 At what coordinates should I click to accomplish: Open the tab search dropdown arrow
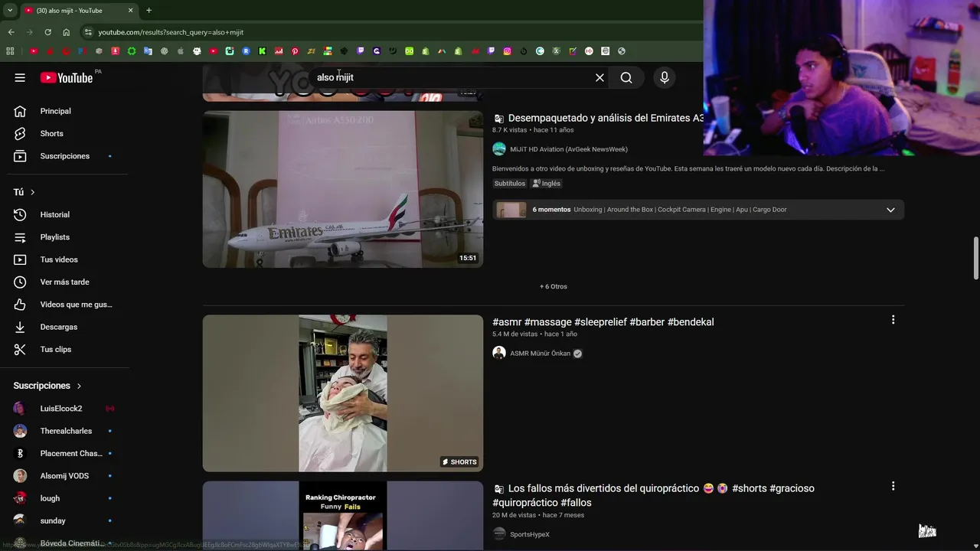tap(9, 11)
